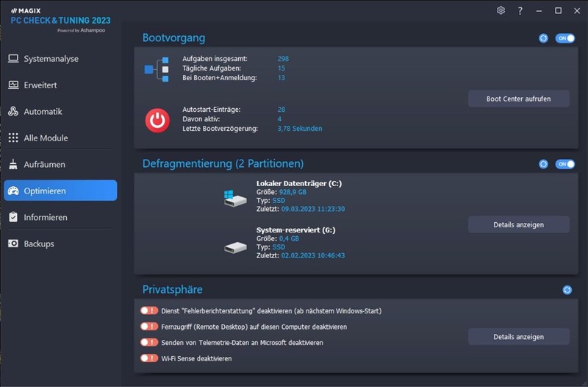Image resolution: width=588 pixels, height=387 pixels.
Task: Click the System-reserviert (G:) title
Action: tap(296, 230)
